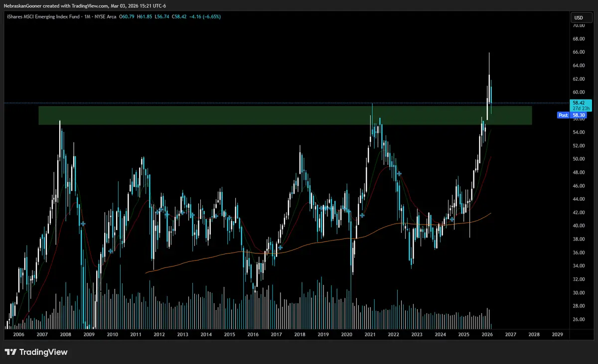Click the 2014 year label on time axis
This screenshot has width=598, height=364.
(x=206, y=335)
